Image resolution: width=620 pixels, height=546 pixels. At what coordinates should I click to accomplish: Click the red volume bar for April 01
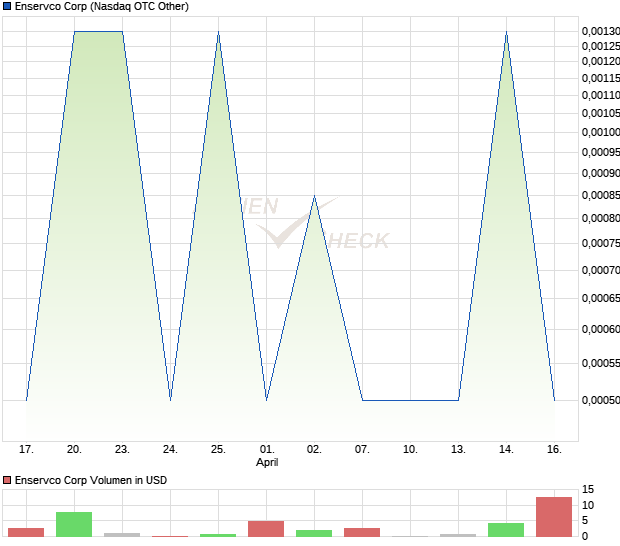(x=266, y=529)
